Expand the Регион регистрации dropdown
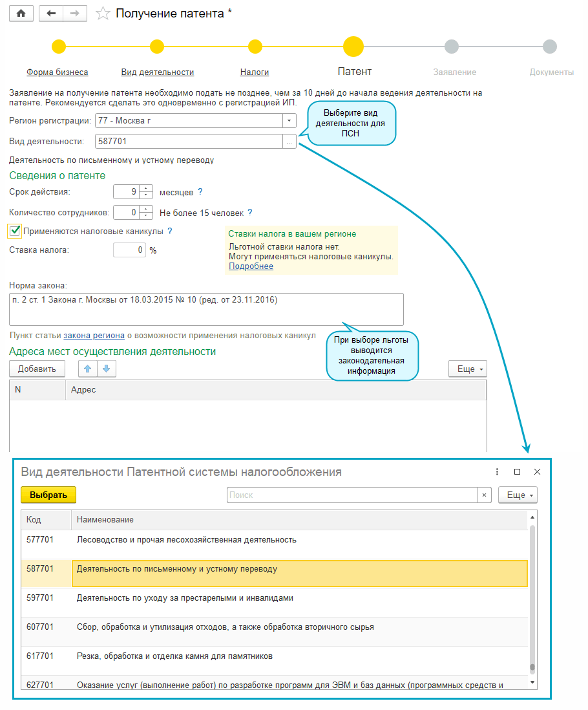The width and height of the screenshot is (588, 710). click(x=289, y=120)
